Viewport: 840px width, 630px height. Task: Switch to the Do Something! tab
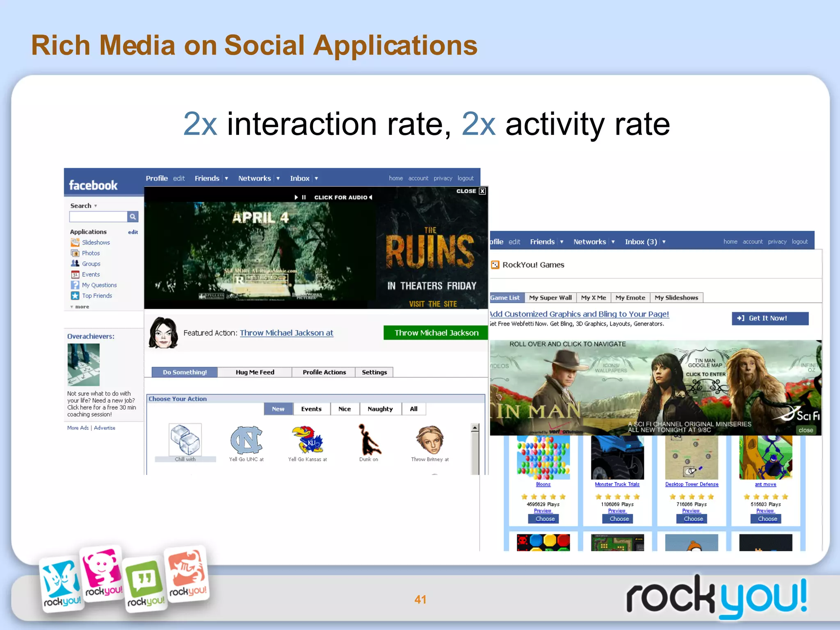coord(185,372)
